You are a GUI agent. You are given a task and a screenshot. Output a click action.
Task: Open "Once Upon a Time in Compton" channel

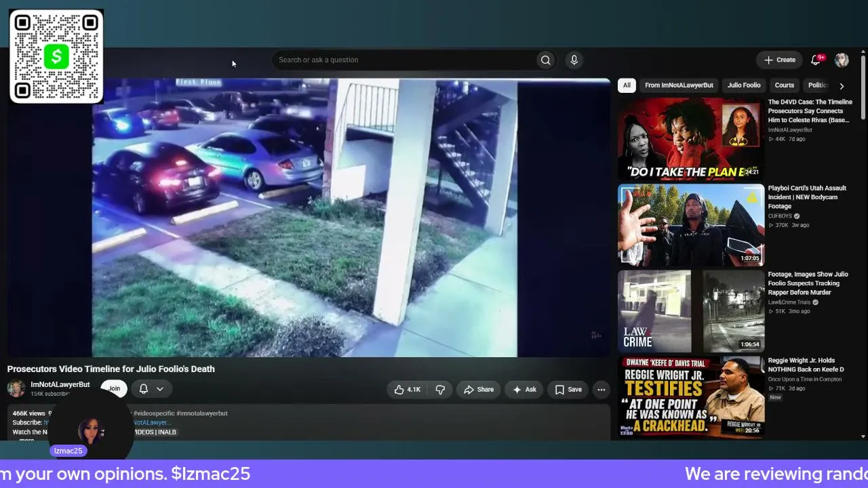(x=805, y=380)
